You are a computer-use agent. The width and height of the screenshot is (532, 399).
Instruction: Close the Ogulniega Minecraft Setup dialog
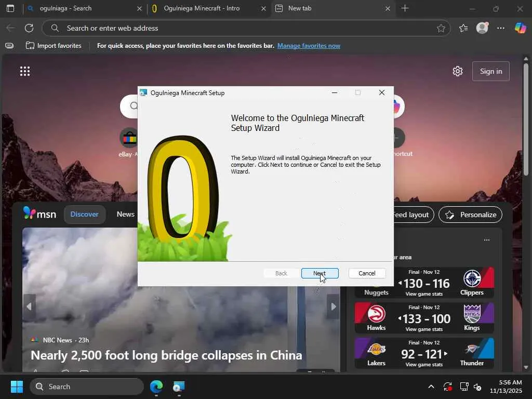point(382,92)
